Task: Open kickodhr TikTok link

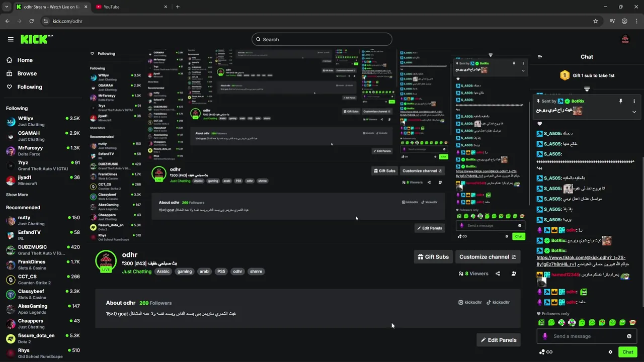Action: [498, 302]
